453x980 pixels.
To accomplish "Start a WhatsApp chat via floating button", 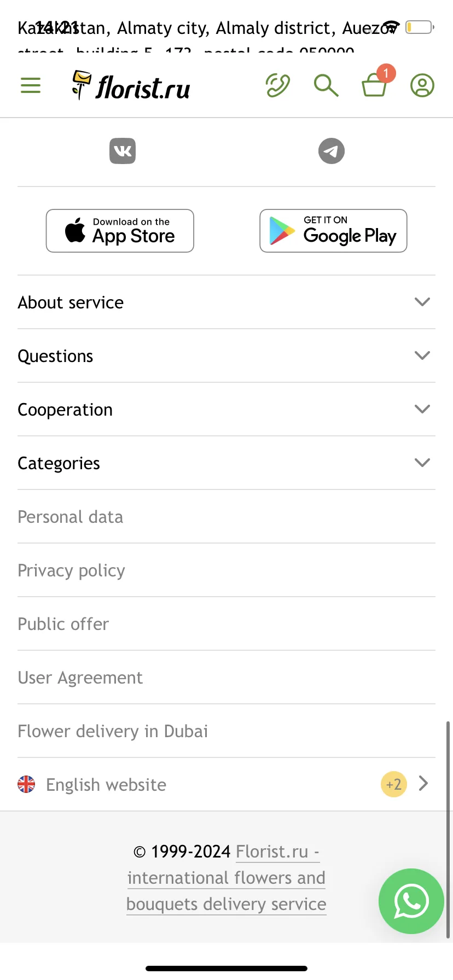I will tap(411, 901).
